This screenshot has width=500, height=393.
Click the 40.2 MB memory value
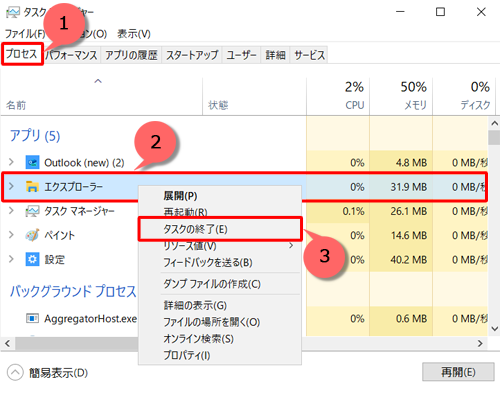coord(409,260)
